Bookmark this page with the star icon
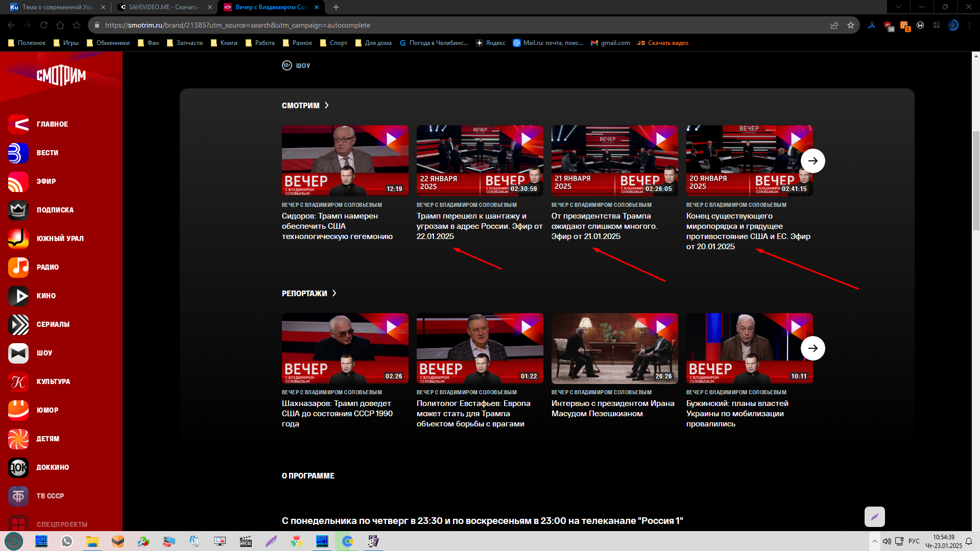980x551 pixels. pyautogui.click(x=851, y=25)
